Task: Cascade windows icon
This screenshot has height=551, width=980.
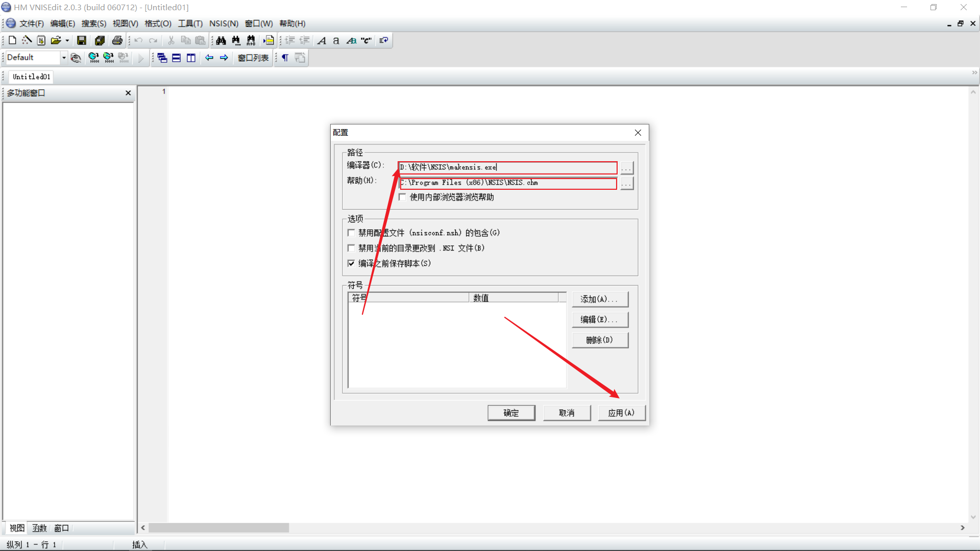Action: (162, 58)
